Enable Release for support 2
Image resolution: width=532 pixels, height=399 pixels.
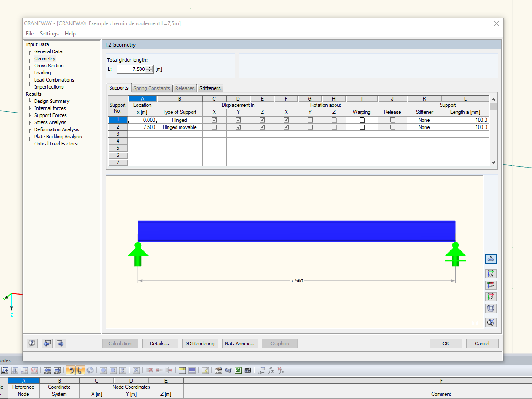[393, 127]
